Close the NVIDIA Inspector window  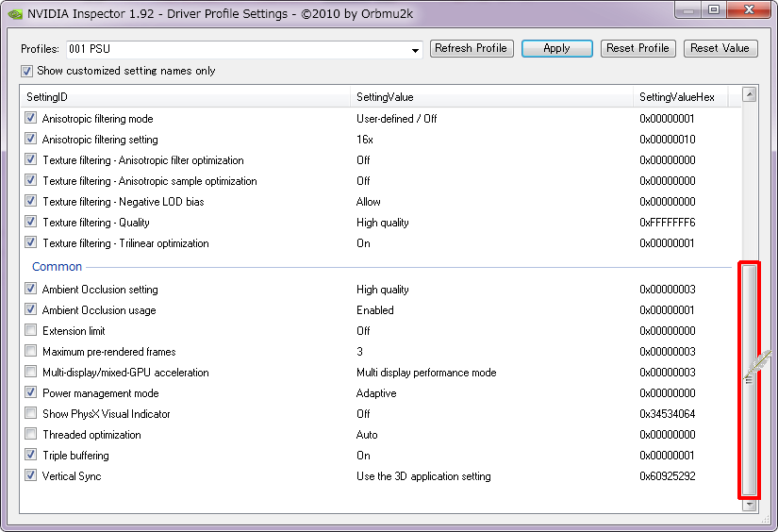tap(749, 10)
